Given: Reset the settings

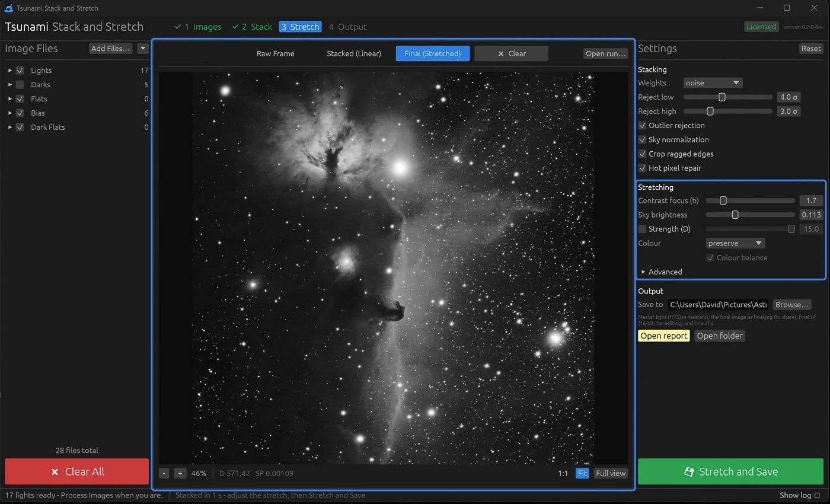Looking at the screenshot, I should (x=811, y=49).
